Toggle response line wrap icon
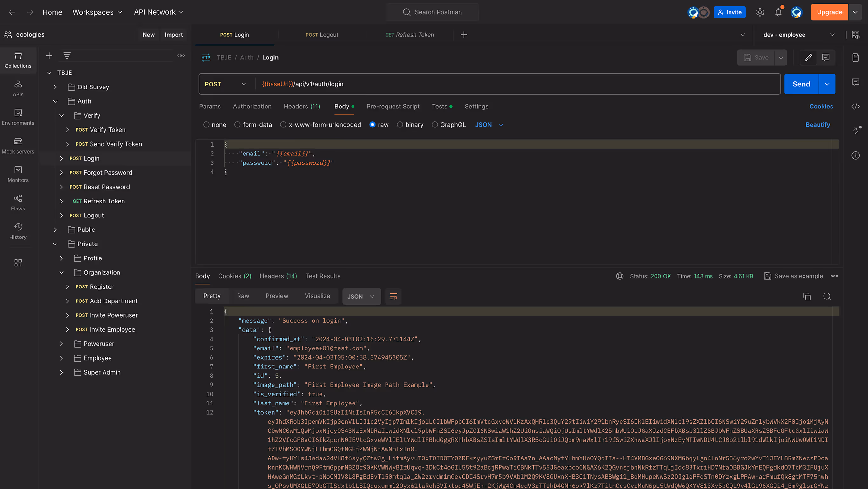Screen dimensions: 868x489 (x=393, y=296)
